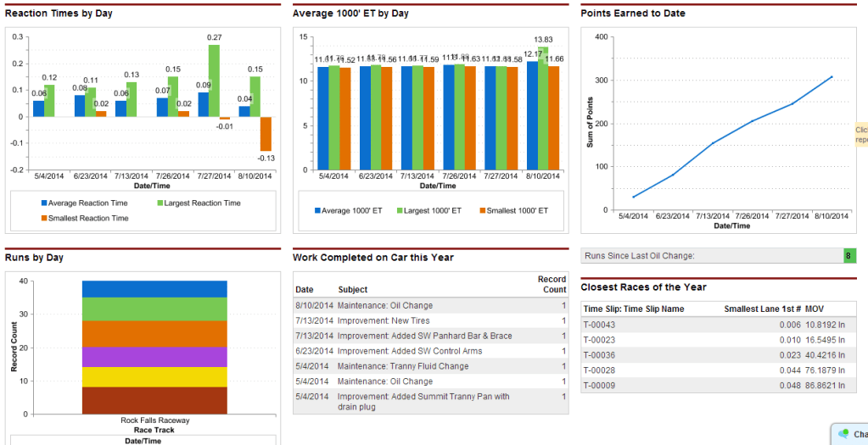Click the Subject column header
Viewport: 868px width, 445px height.
pos(352,290)
